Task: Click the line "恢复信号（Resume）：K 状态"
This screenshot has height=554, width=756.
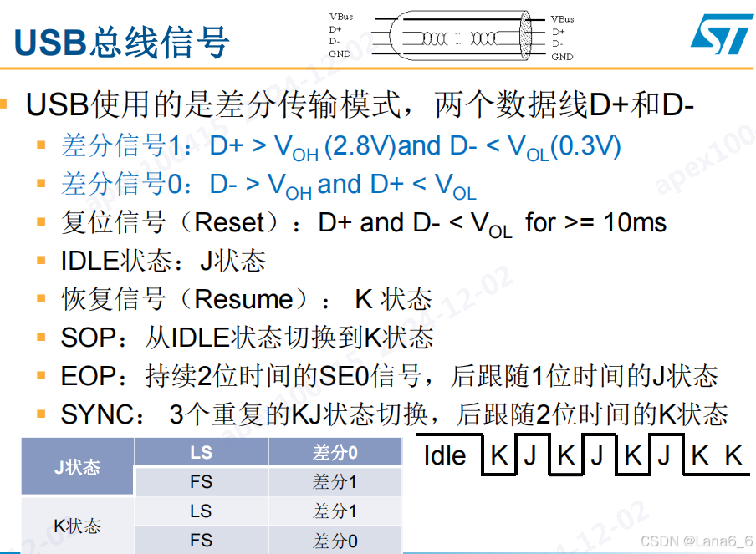Action: (247, 299)
